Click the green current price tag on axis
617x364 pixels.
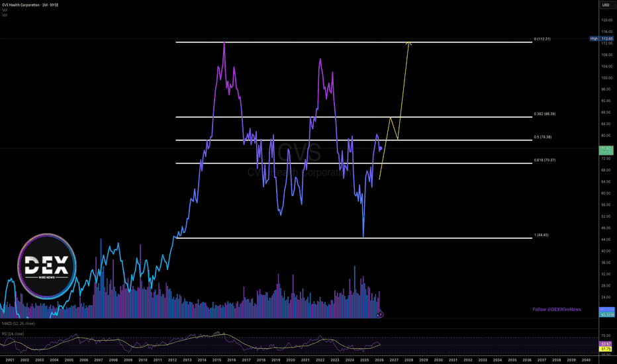(x=606, y=150)
